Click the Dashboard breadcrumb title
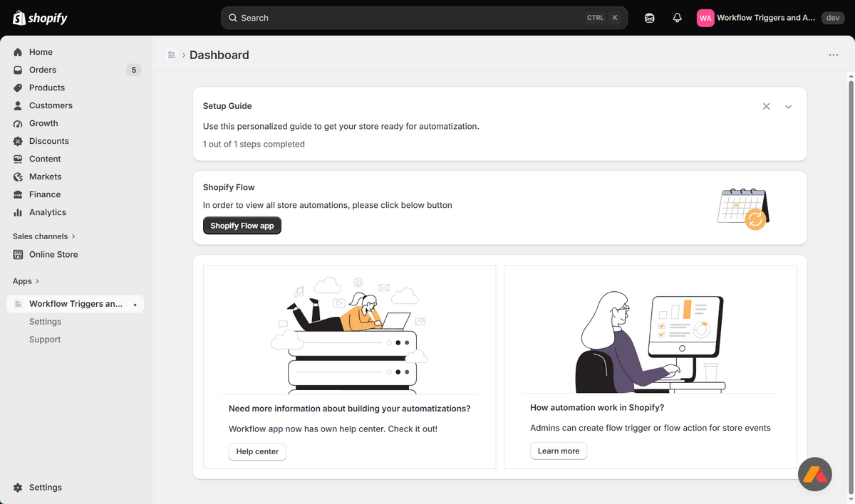Screen dimensions: 855x504 [x=219, y=55]
